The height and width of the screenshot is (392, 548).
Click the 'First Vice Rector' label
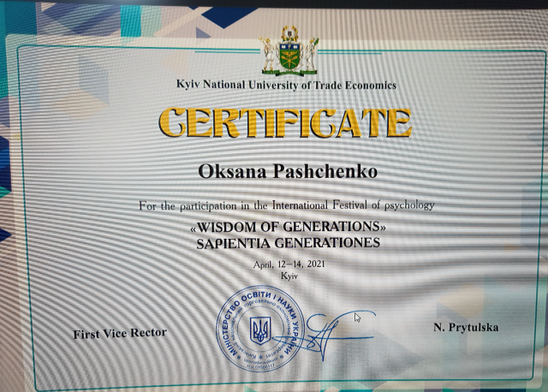click(120, 333)
